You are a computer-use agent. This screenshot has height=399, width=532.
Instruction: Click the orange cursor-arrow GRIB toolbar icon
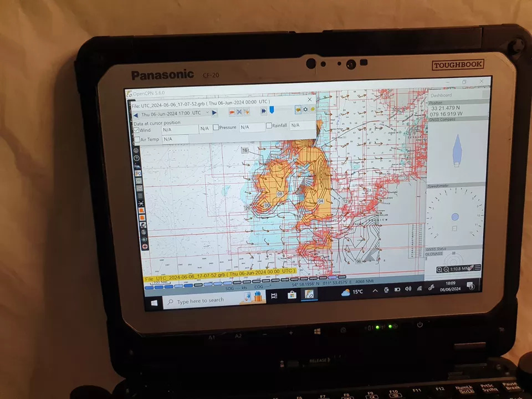[x=246, y=111]
